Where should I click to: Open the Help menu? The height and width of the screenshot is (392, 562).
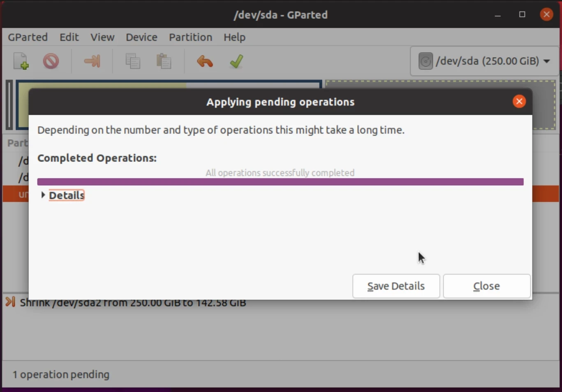pyautogui.click(x=234, y=37)
